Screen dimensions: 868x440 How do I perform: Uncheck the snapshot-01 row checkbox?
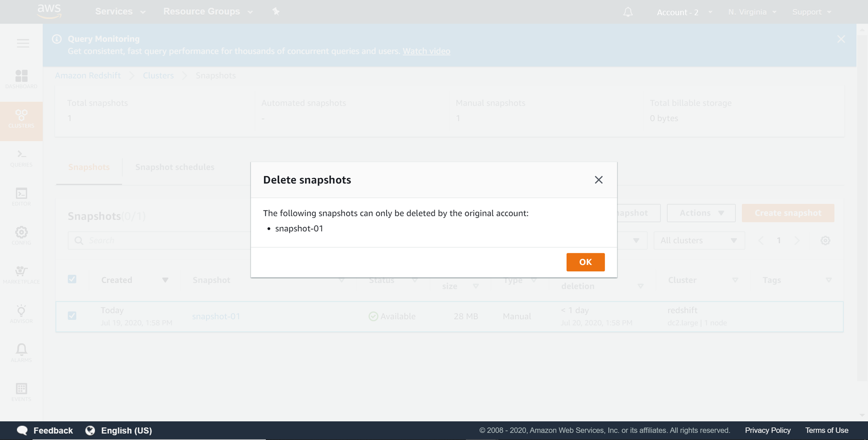[x=72, y=316]
